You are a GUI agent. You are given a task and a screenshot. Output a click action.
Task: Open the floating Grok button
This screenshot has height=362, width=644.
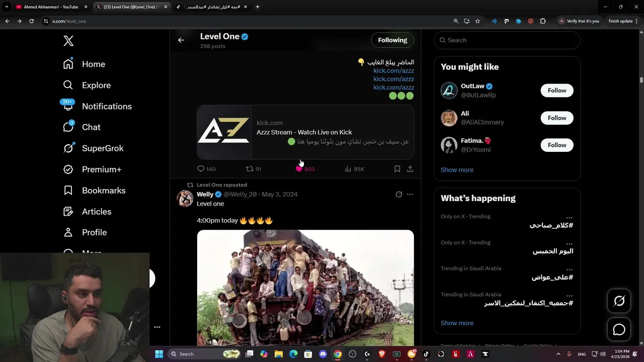coord(619,301)
